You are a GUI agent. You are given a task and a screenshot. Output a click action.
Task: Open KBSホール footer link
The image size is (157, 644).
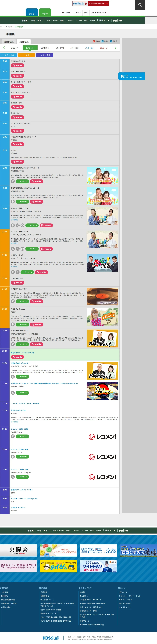(123, 592)
